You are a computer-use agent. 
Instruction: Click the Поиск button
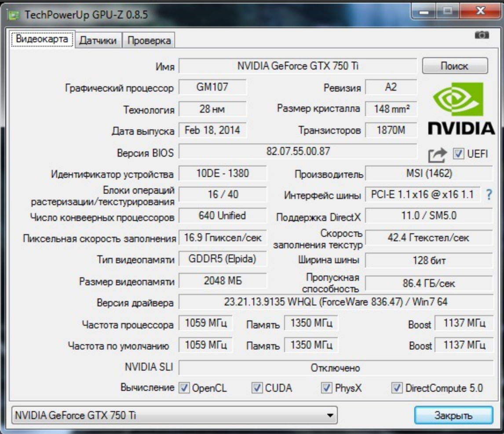455,66
